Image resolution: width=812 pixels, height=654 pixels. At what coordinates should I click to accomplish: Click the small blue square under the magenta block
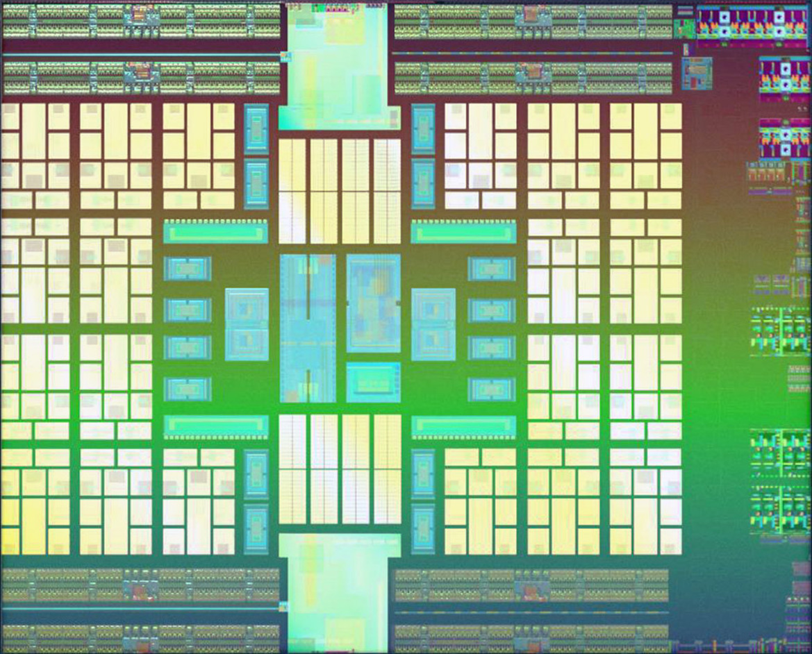click(697, 74)
